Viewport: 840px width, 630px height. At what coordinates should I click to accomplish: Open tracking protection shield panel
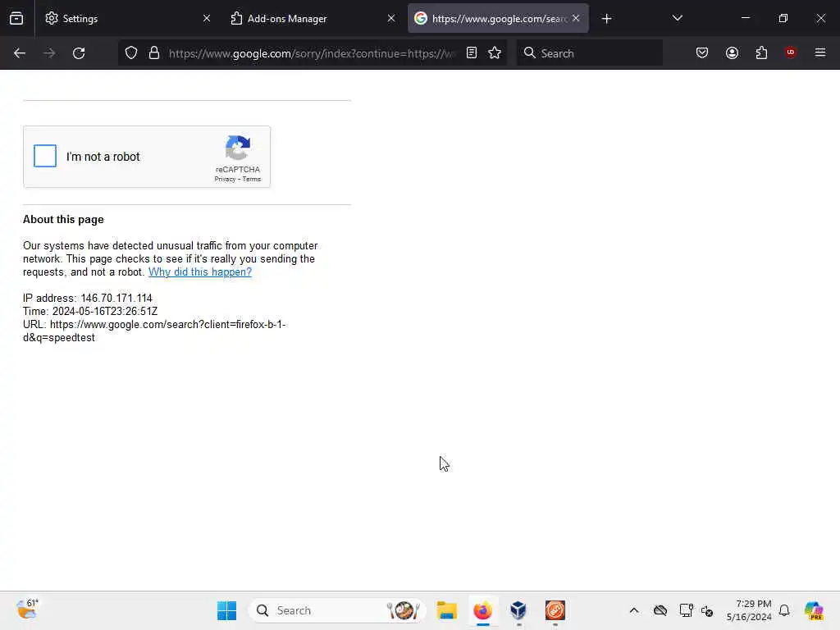[131, 53]
